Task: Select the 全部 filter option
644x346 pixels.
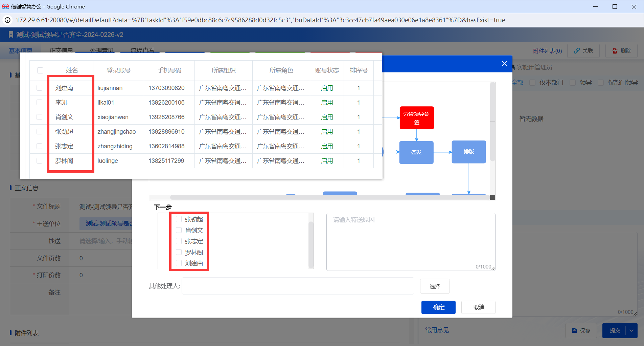Action: pos(517,83)
